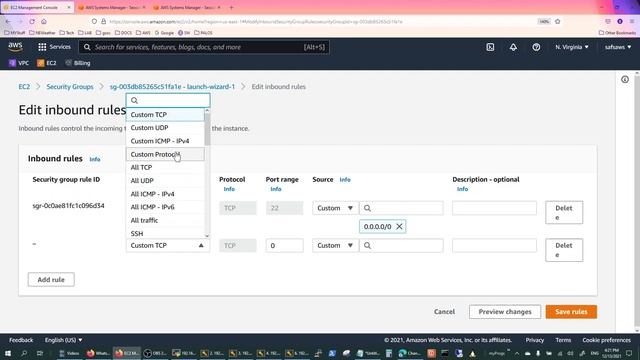Open Info link under Port range
The width and height of the screenshot is (640, 360).
pyautogui.click(x=276, y=189)
